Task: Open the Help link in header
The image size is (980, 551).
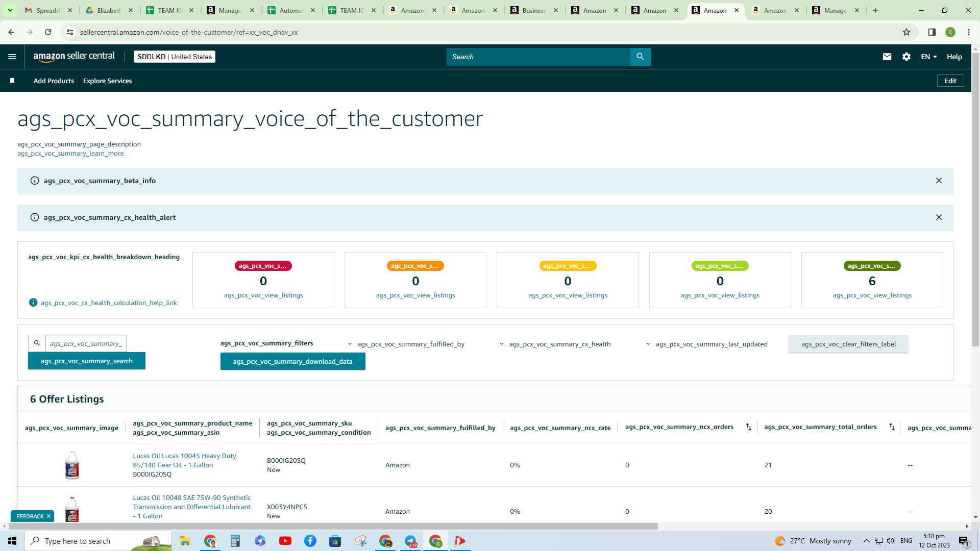Action: pyautogui.click(x=954, y=57)
